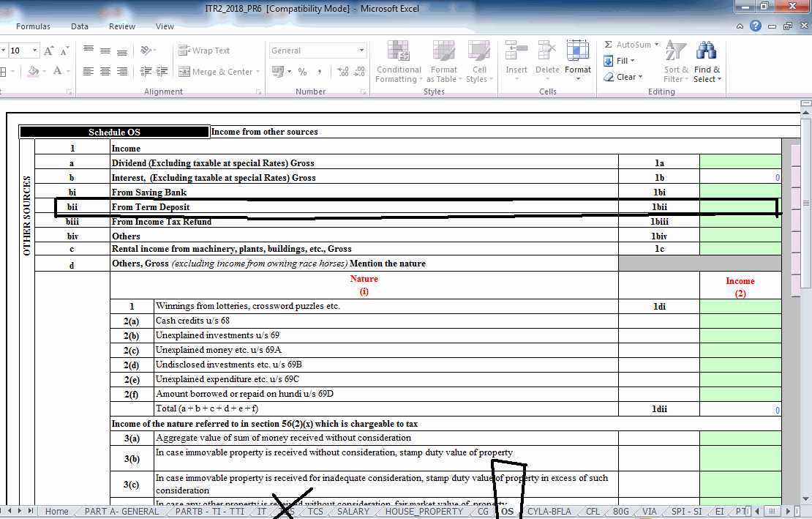812x519 pixels.
Task: Open the SALARY sheet tab
Action: coord(354,511)
